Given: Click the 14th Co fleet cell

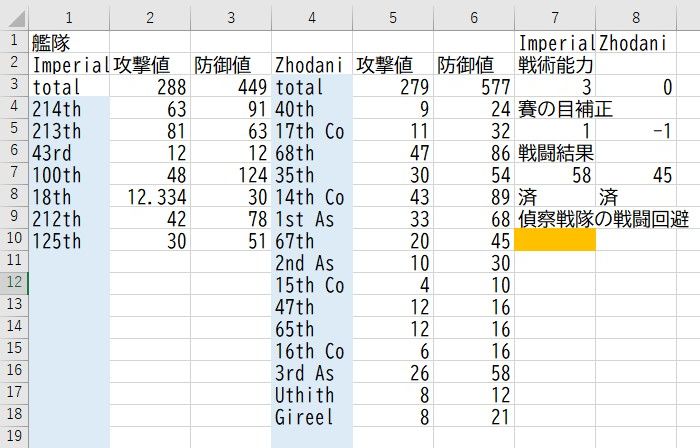Looking at the screenshot, I should click(x=312, y=196).
